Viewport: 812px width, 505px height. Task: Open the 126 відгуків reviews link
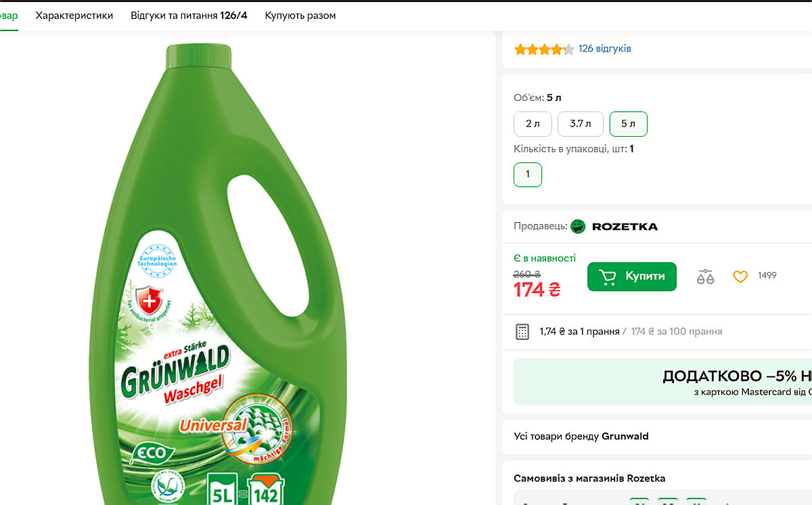pyautogui.click(x=604, y=49)
